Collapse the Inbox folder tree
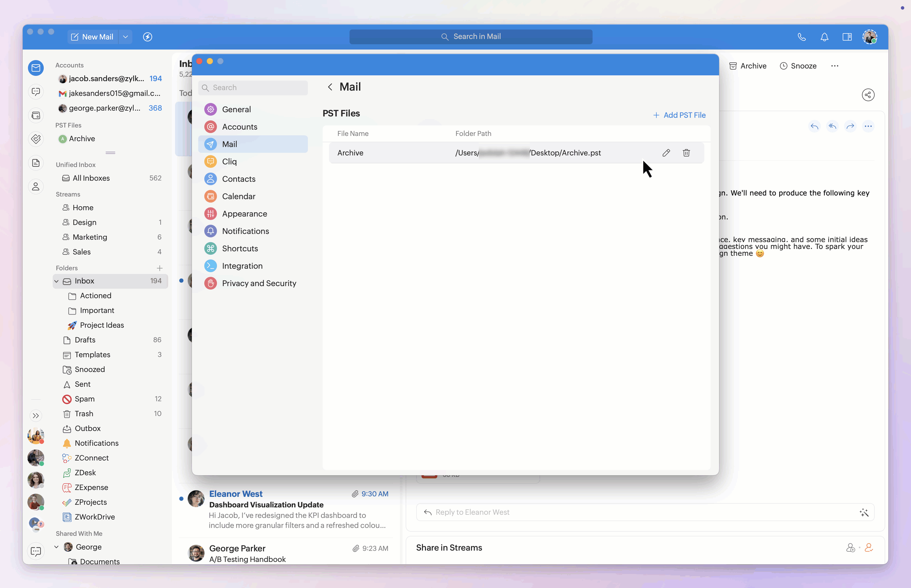Viewport: 911px width, 588px height. point(56,281)
